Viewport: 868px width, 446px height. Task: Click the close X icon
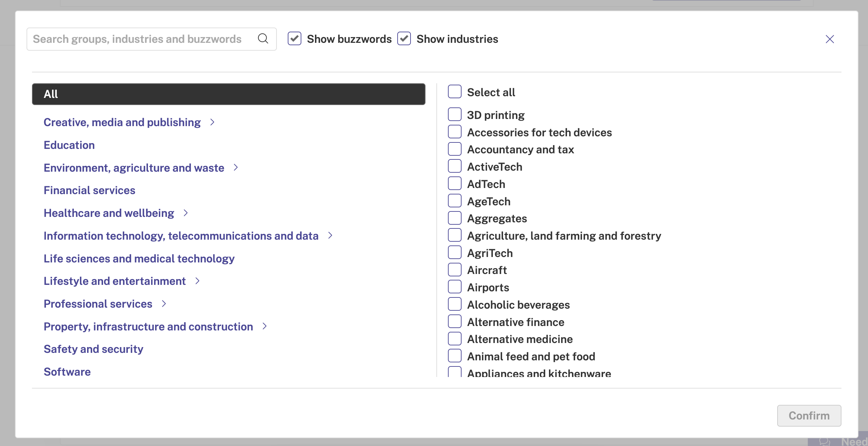click(x=830, y=39)
